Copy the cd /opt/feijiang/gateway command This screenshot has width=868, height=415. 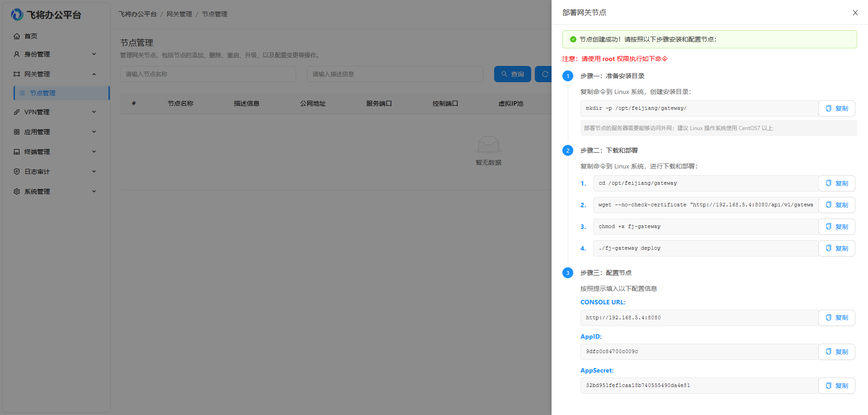click(x=836, y=183)
